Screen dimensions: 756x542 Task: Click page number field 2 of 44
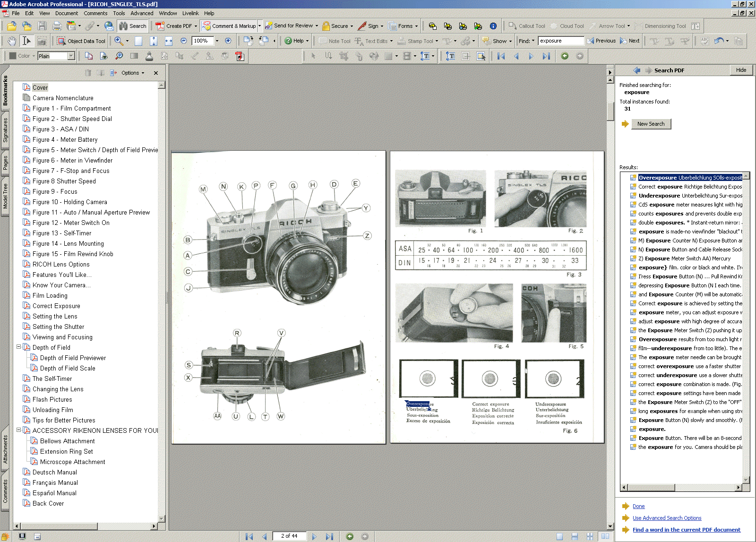tap(289, 536)
